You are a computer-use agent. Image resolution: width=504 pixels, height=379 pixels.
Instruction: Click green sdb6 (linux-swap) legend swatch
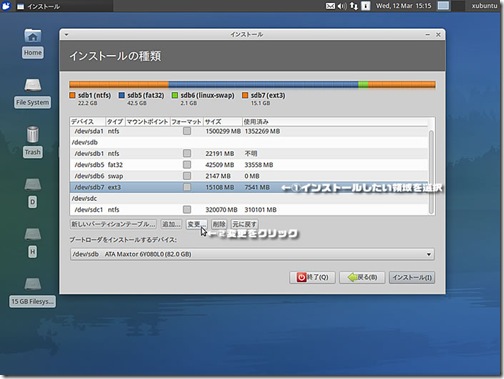(175, 95)
